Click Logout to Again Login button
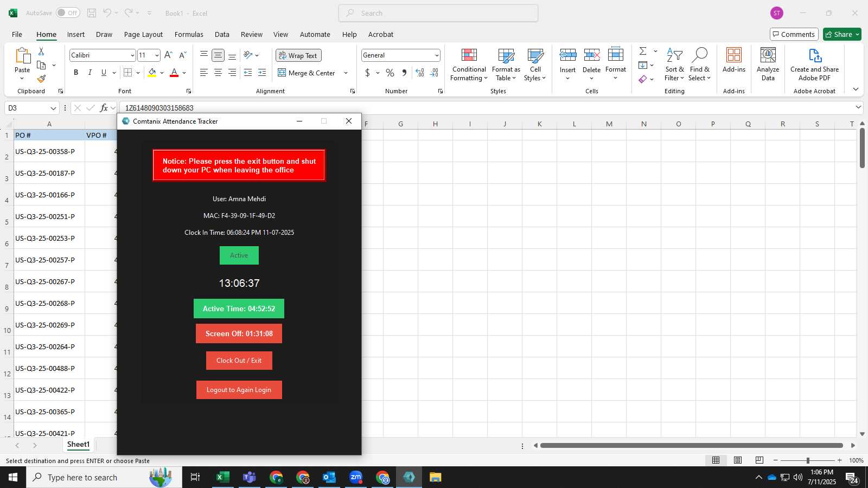This screenshot has height=488, width=868. pos(239,390)
